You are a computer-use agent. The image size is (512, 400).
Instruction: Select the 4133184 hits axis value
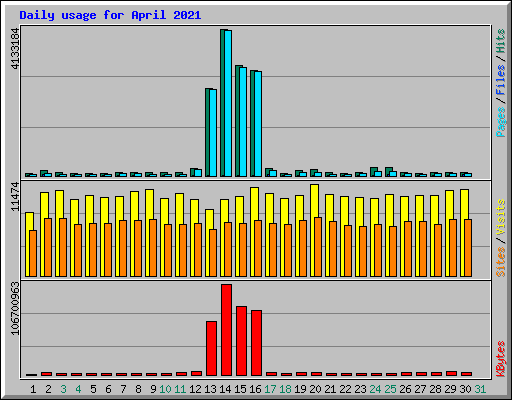point(15,49)
